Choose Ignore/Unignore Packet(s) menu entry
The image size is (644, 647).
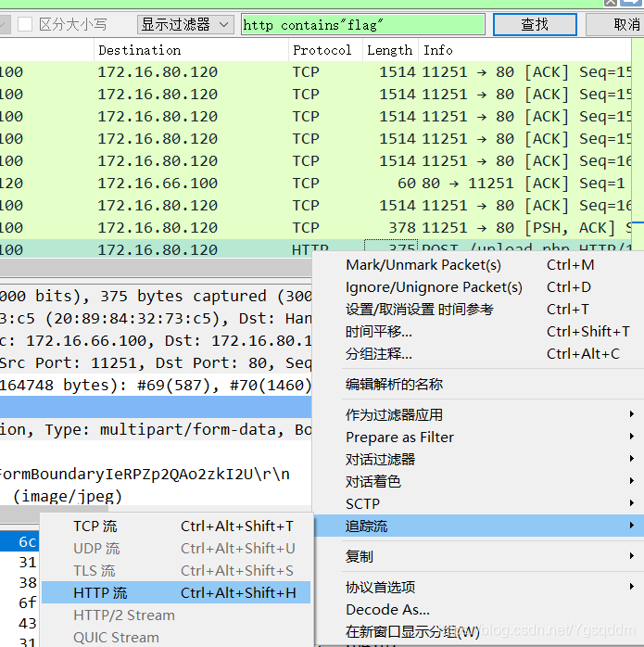pos(478,287)
